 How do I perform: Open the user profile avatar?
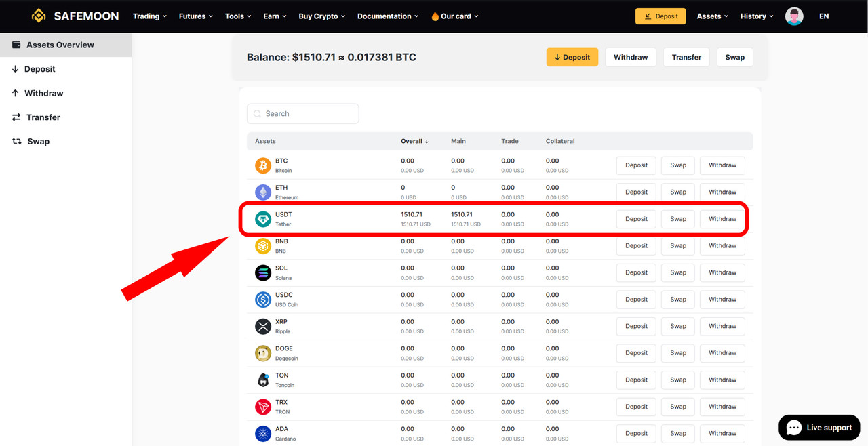click(x=794, y=16)
